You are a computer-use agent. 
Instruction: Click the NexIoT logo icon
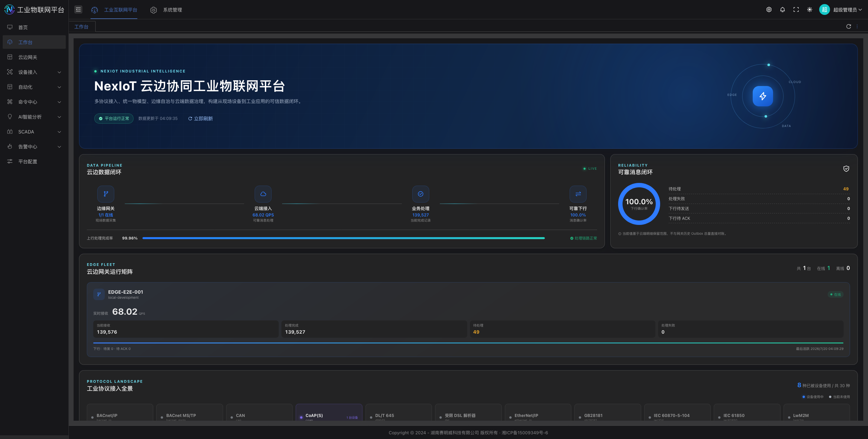click(9, 9)
